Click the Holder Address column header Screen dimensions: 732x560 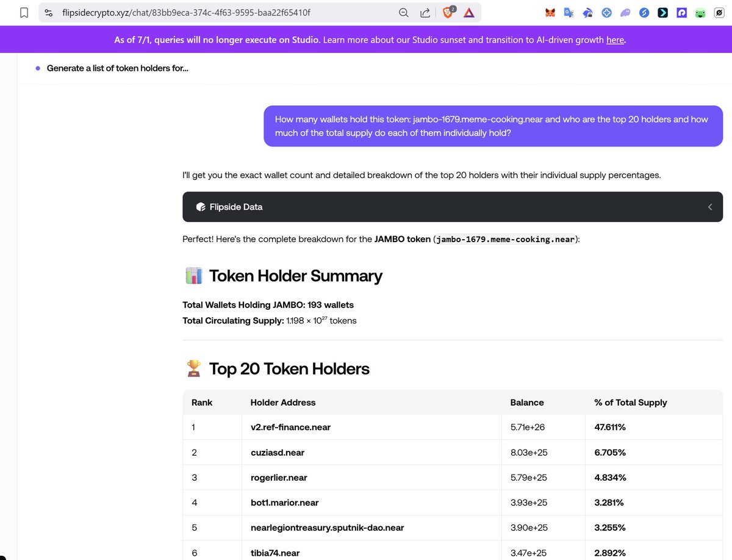click(x=283, y=403)
